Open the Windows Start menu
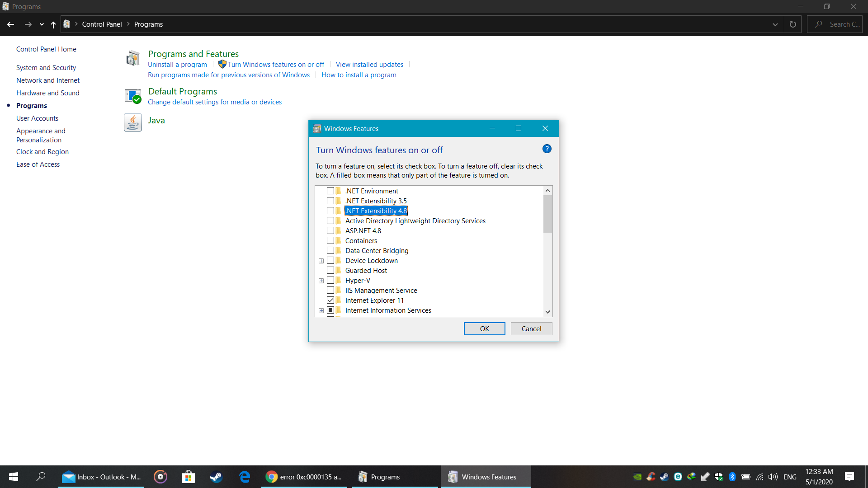The image size is (868, 488). [x=14, y=477]
